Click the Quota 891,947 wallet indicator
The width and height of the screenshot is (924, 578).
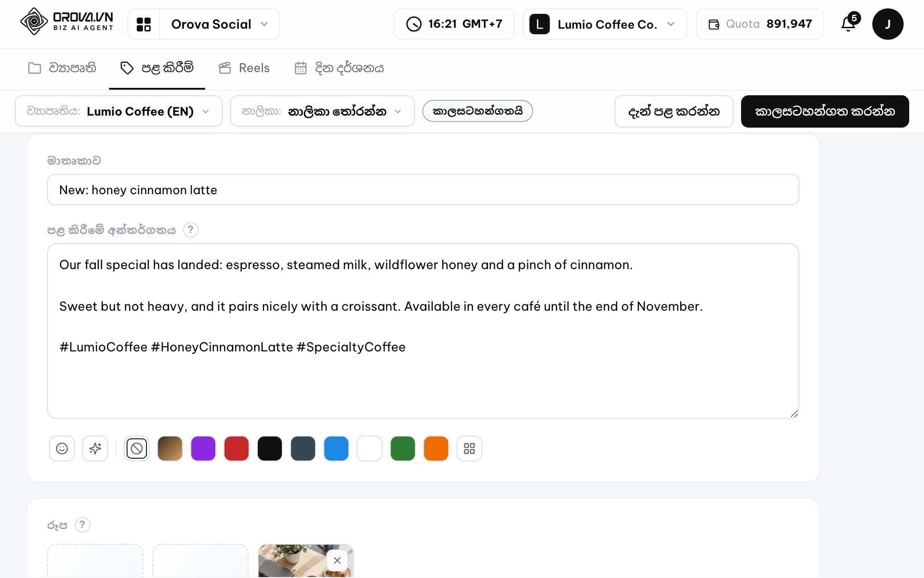(760, 24)
